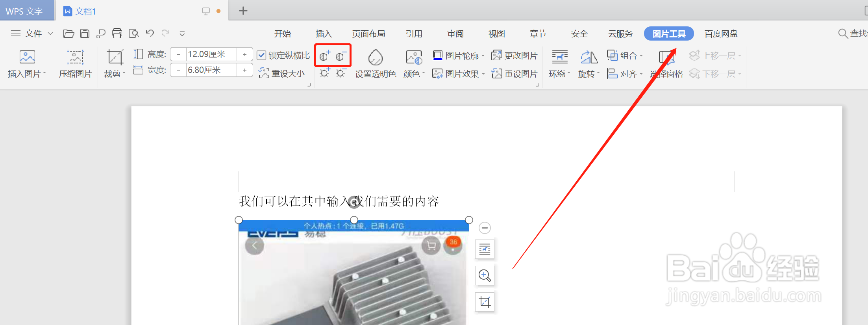Open the Selection Pane (选择窗格)
The width and height of the screenshot is (868, 325).
click(666, 64)
